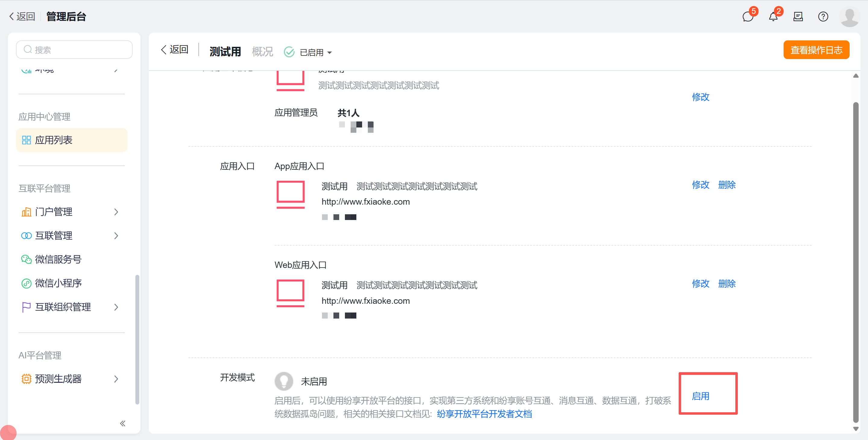This screenshot has height=440, width=868.
Task: Open the chat messages icon with badge 5
Action: tap(748, 17)
